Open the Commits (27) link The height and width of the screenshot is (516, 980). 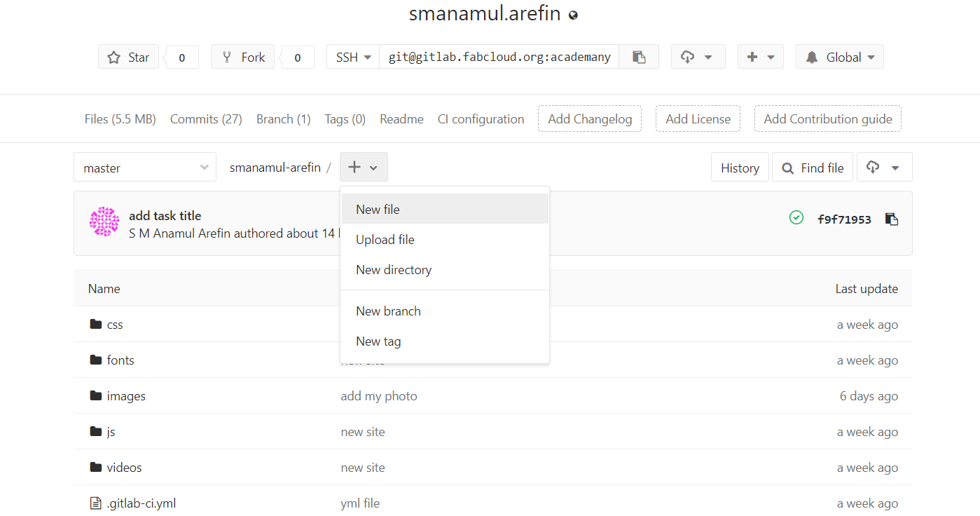tap(206, 119)
